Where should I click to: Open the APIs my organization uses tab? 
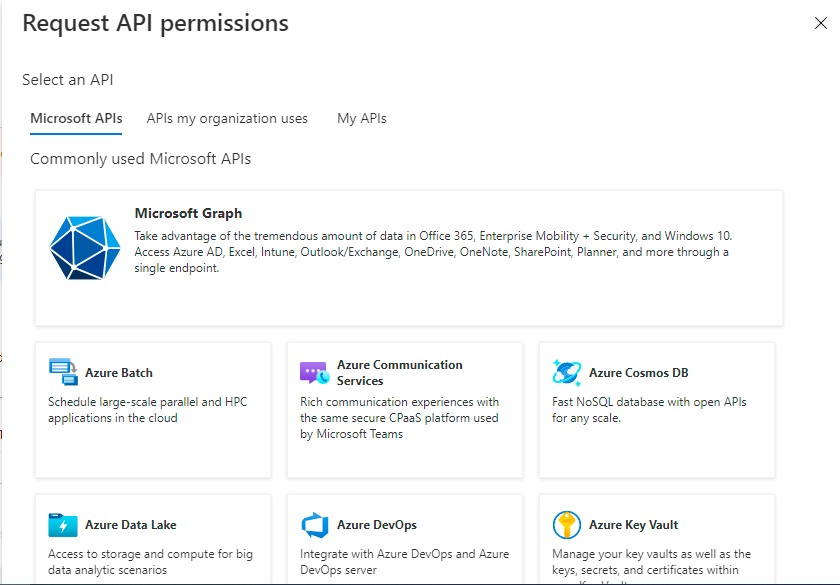(227, 118)
